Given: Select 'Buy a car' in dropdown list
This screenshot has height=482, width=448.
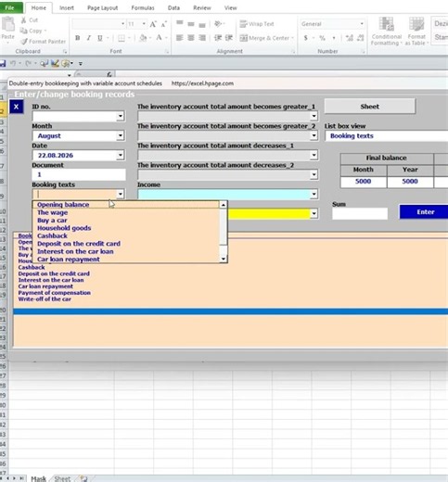Looking at the screenshot, I should coord(126,221).
